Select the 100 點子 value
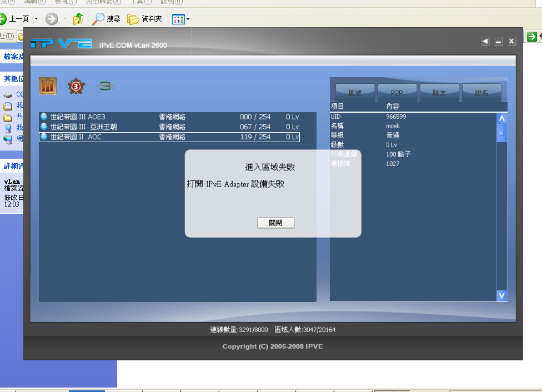Screen dimensions: 542x392 click(x=399, y=154)
